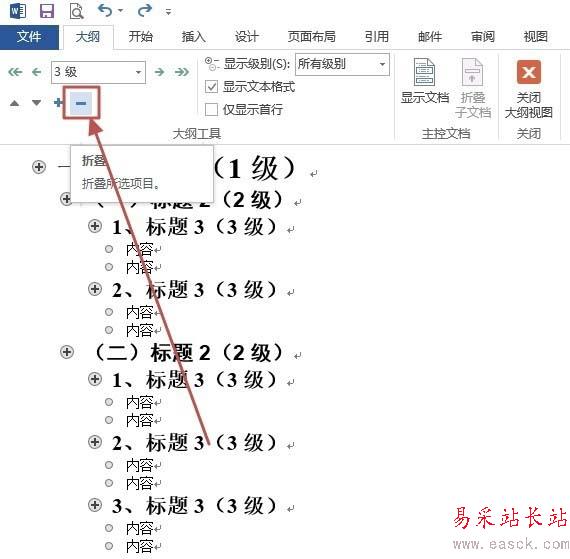Switch to the 大纲 tab
The height and width of the screenshot is (559, 570).
pyautogui.click(x=88, y=37)
